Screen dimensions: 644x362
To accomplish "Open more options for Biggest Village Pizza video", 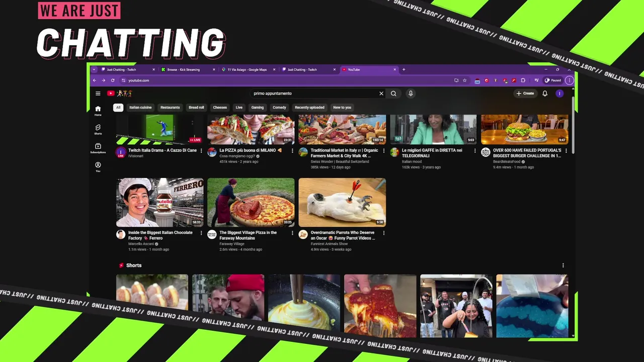I will point(292,233).
